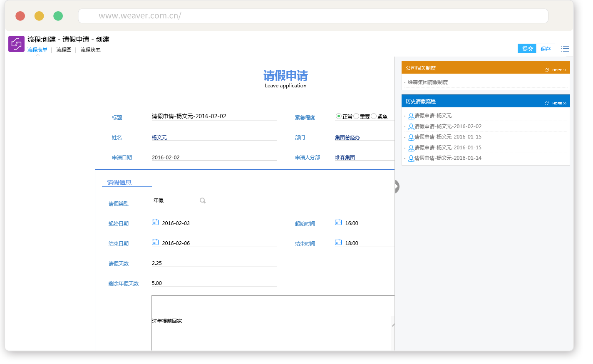Click the 标题 input field
The width and height of the screenshot is (593, 364).
pos(214,116)
